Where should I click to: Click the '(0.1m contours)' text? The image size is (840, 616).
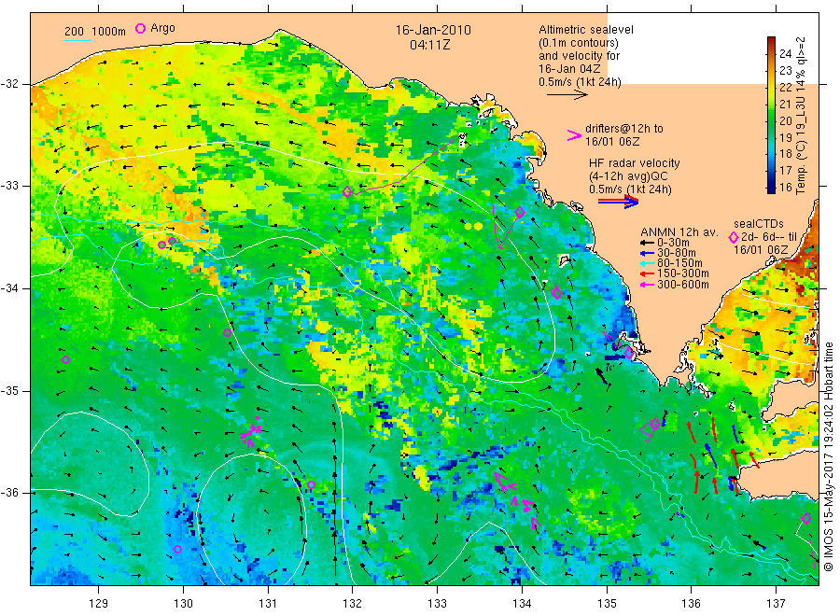(x=578, y=43)
